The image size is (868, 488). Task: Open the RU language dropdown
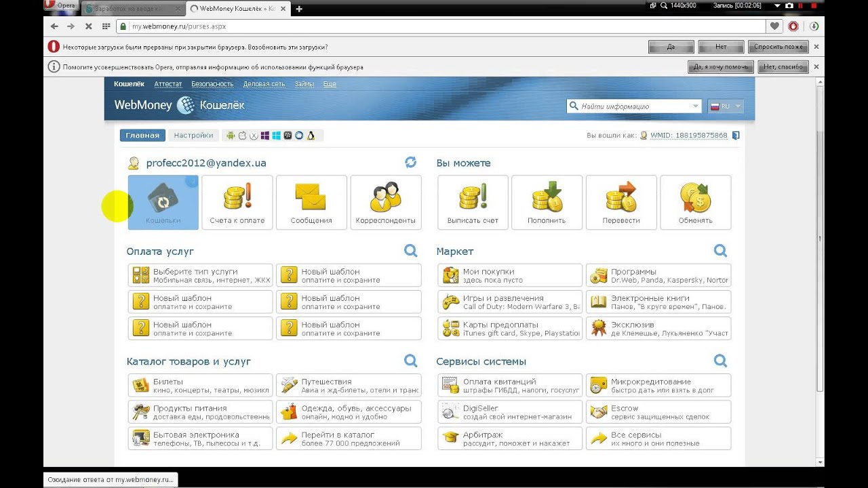[x=726, y=106]
